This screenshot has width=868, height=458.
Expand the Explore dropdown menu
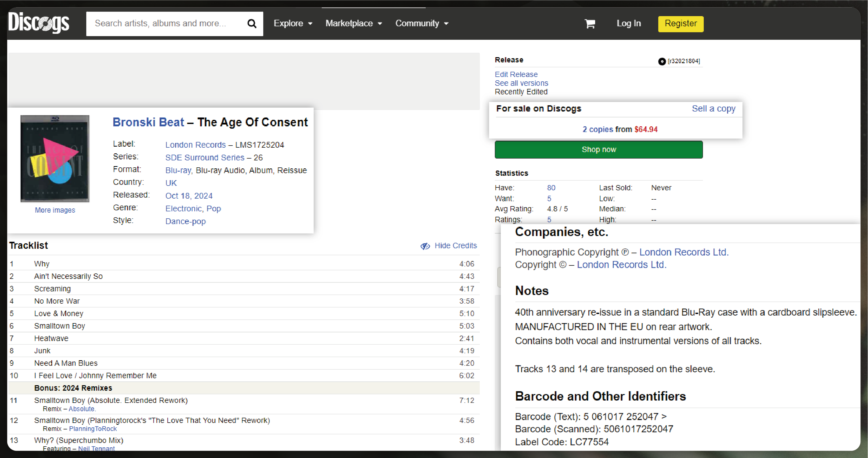pyautogui.click(x=293, y=23)
